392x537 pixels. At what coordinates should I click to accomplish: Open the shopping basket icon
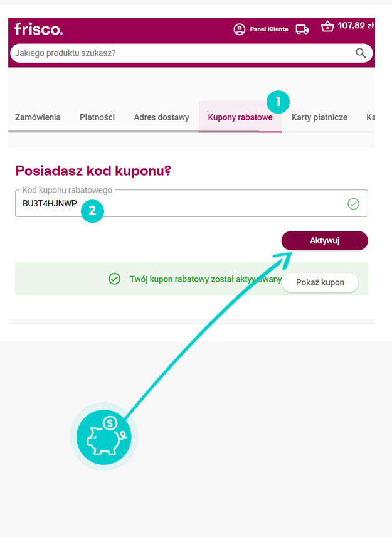327,27
